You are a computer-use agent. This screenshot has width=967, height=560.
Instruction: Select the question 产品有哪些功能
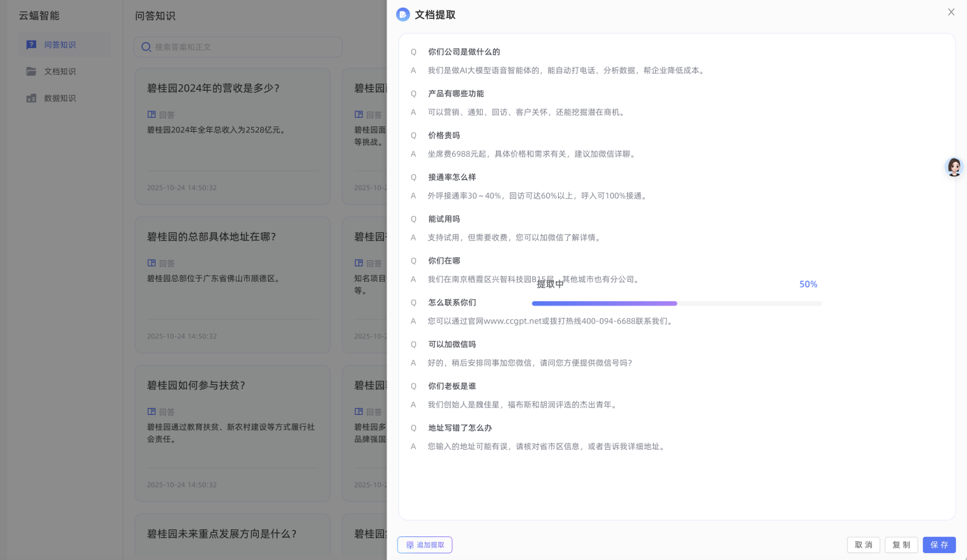456,93
